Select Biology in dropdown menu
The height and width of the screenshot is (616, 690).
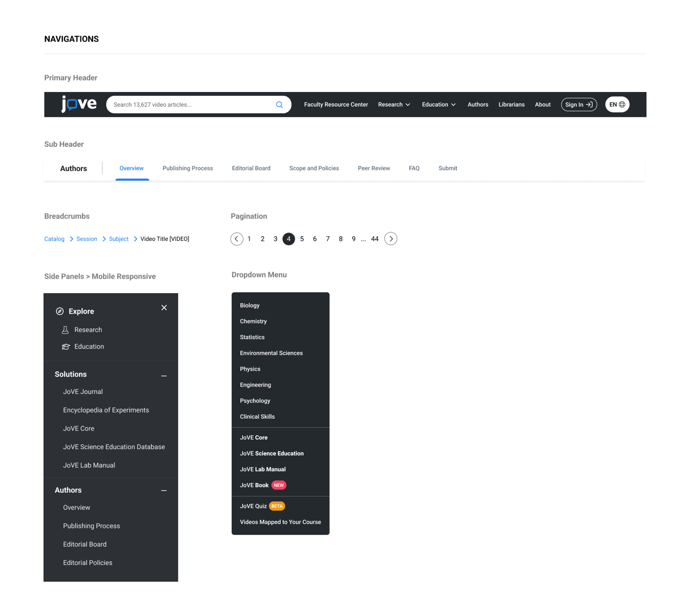pos(250,306)
